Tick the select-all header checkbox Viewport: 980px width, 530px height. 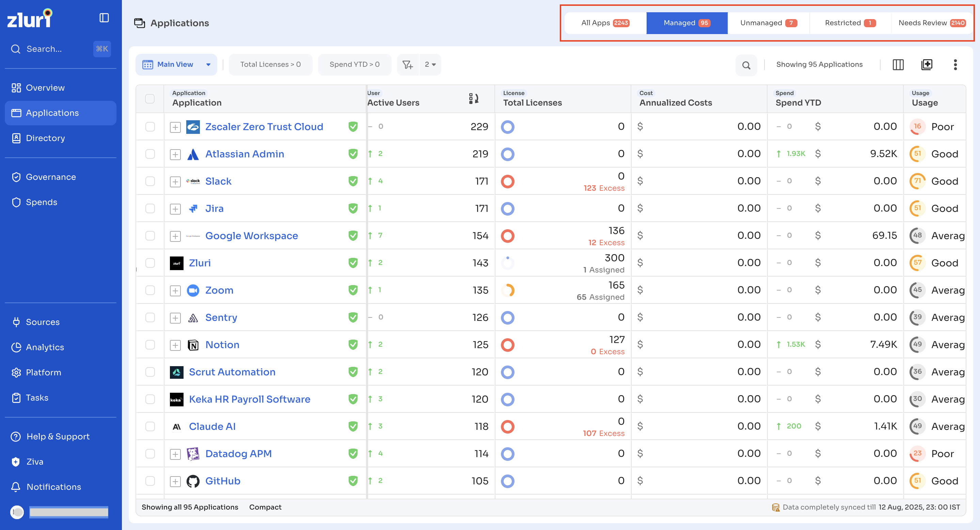(x=150, y=98)
